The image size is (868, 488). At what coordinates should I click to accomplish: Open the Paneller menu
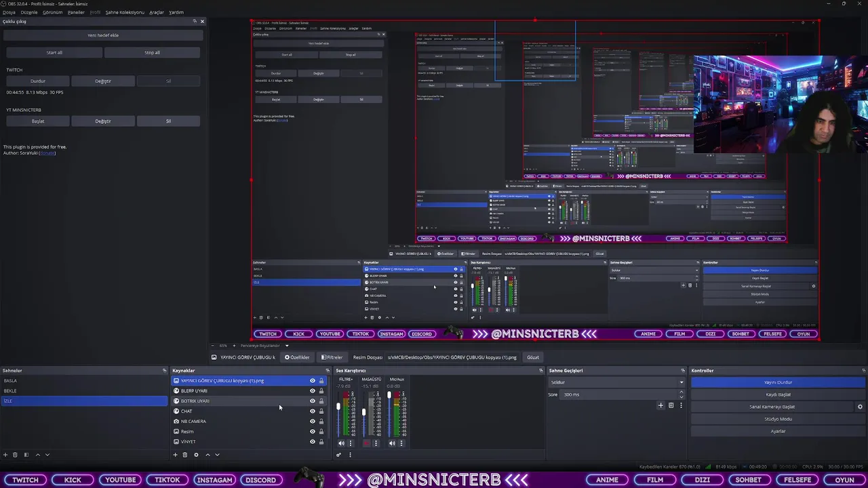pyautogui.click(x=76, y=12)
